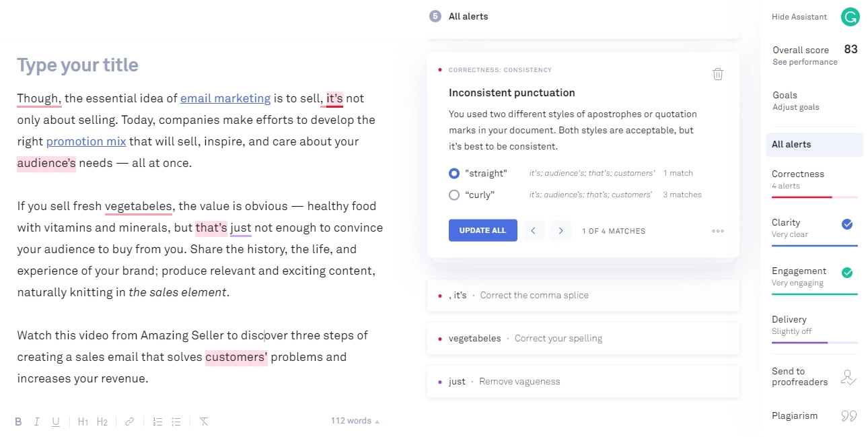The image size is (868, 437).
Task: Insert a link using the toolbar icon
Action: click(129, 421)
